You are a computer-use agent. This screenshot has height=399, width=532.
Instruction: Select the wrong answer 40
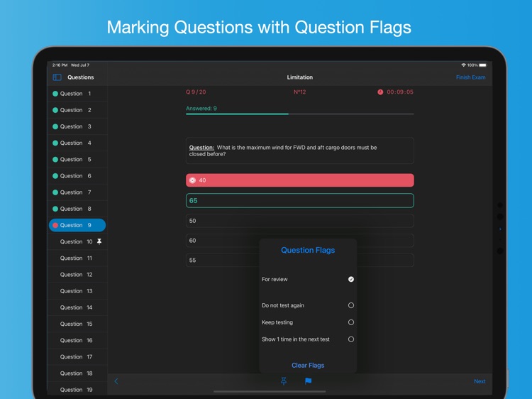[300, 180]
